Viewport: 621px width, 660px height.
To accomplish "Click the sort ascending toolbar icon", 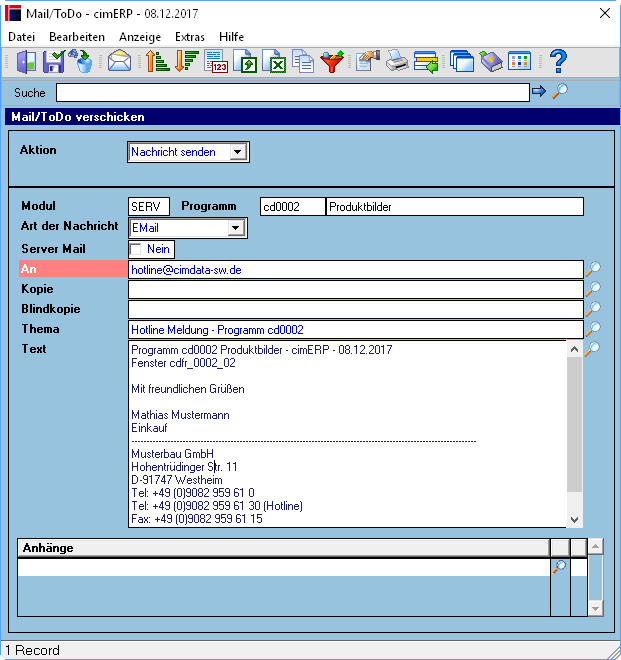I will click(157, 61).
